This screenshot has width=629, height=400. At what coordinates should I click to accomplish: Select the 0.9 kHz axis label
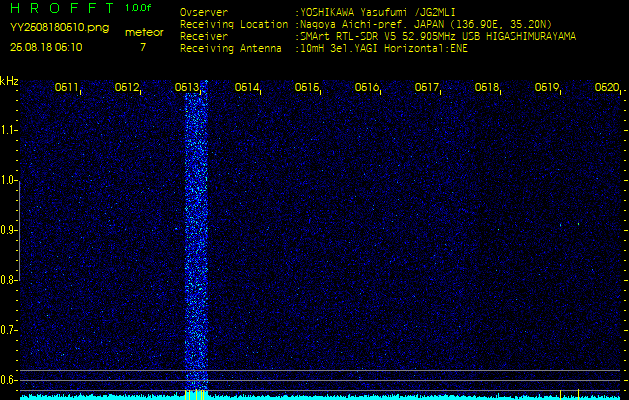[x=8, y=230]
